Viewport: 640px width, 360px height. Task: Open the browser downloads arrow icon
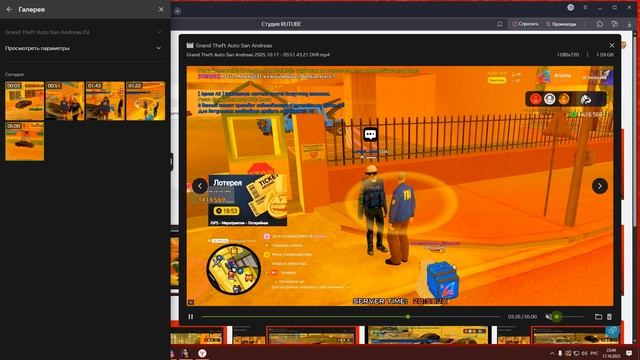tap(629, 24)
